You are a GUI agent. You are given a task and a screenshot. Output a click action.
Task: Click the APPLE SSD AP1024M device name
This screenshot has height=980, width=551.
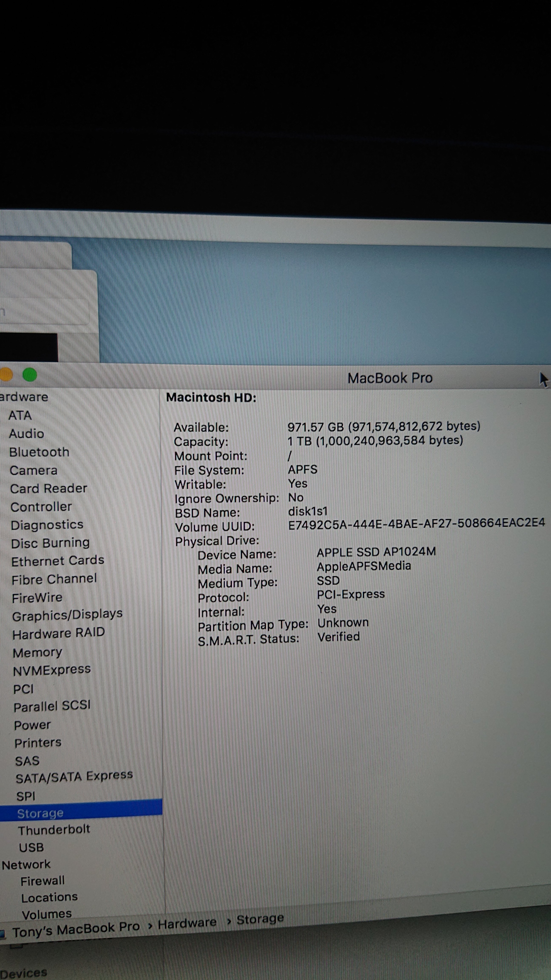(376, 552)
